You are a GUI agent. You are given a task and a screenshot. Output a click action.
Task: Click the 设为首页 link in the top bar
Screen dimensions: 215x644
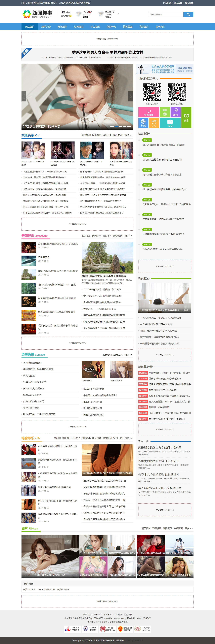178,3
